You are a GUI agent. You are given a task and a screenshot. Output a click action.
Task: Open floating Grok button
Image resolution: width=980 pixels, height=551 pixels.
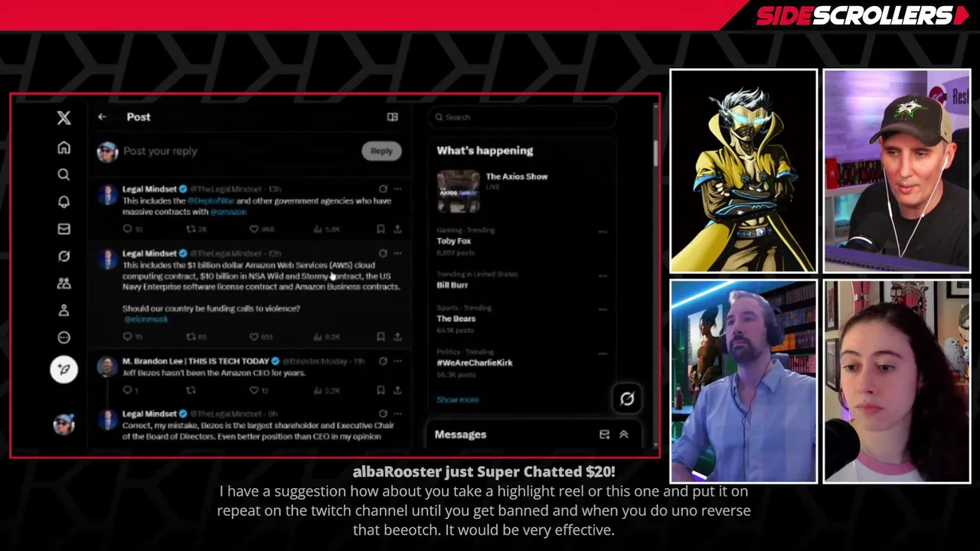pyautogui.click(x=627, y=399)
